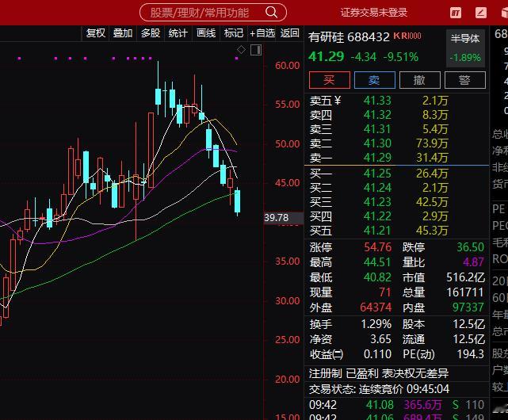Add stock with +自选

262,33
